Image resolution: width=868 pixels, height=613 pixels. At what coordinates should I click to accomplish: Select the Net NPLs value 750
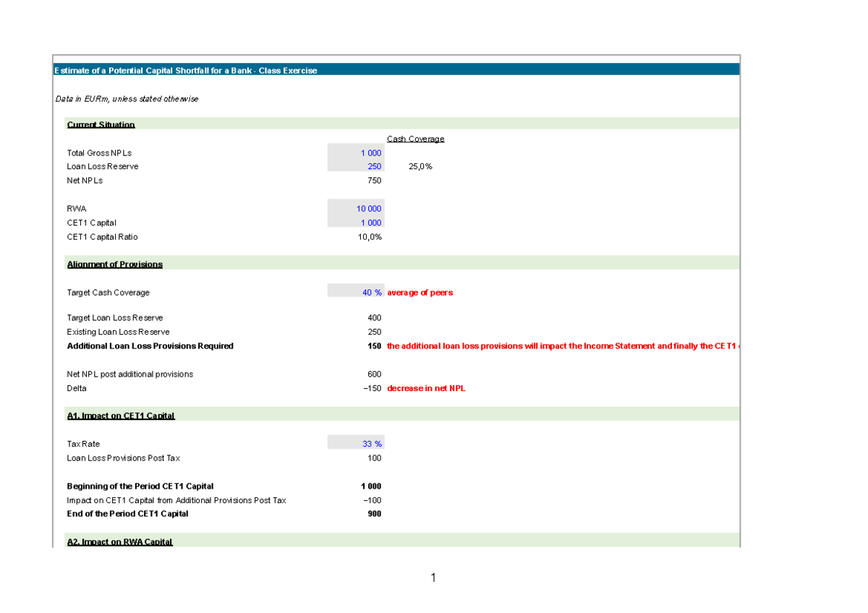(375, 181)
